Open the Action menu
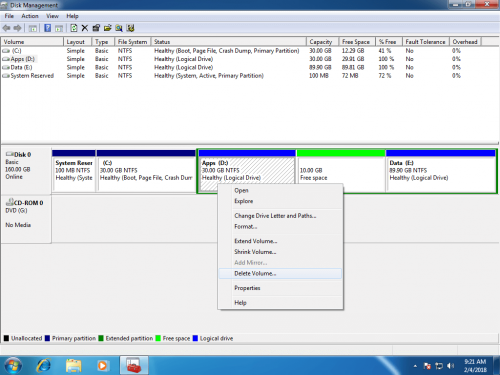 point(30,16)
